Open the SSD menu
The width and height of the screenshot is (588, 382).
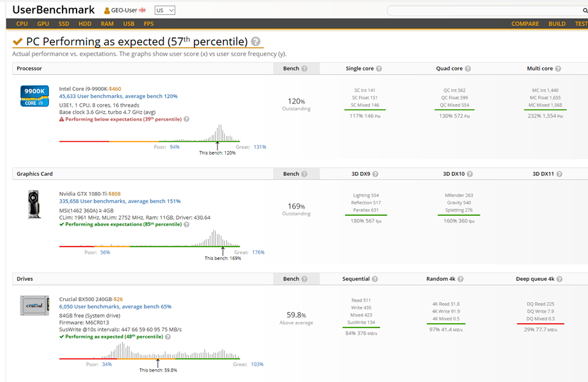pyautogui.click(x=64, y=24)
